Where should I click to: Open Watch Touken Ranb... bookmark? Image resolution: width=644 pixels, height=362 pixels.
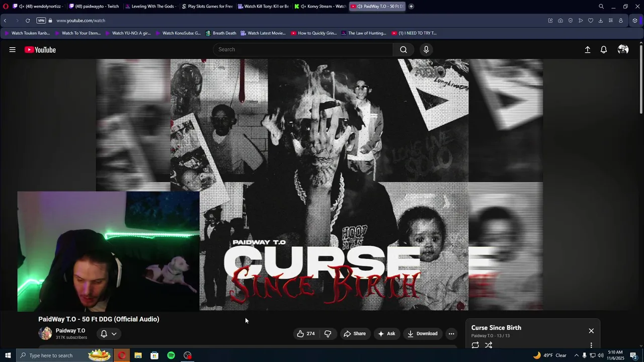pyautogui.click(x=27, y=33)
